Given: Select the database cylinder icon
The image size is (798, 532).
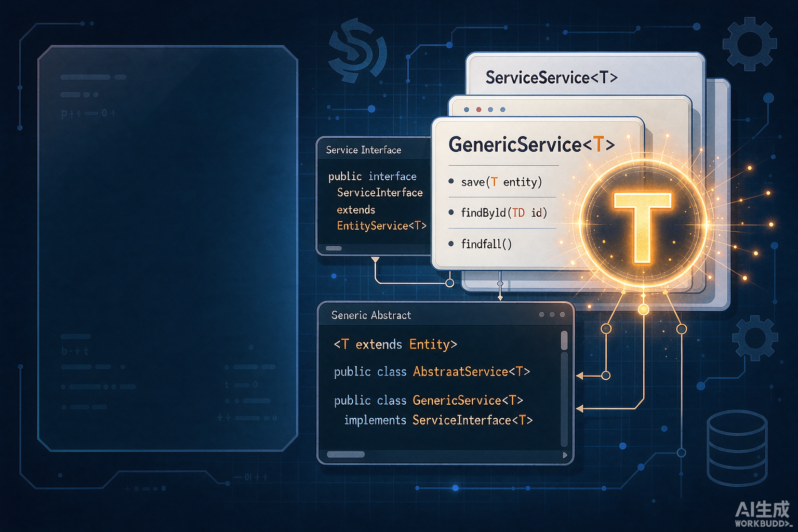Looking at the screenshot, I should click(737, 448).
